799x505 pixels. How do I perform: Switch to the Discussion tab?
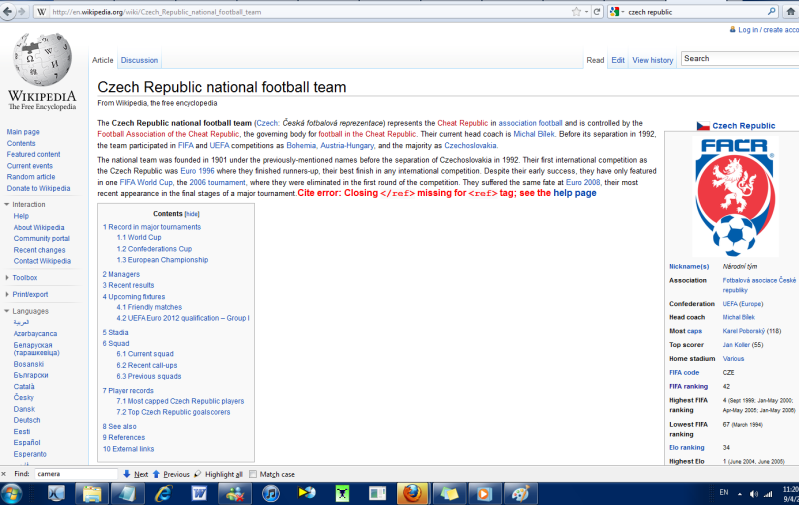[x=139, y=60]
